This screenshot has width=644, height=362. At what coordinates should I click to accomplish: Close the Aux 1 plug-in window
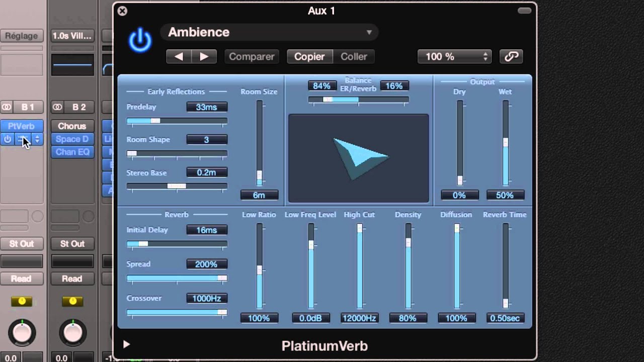tap(122, 11)
